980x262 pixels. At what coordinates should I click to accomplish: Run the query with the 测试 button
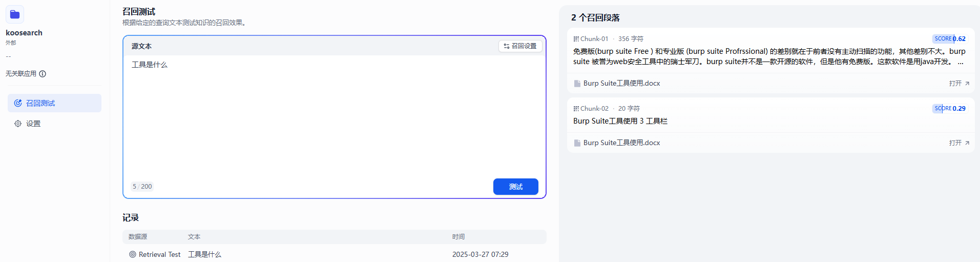click(515, 187)
